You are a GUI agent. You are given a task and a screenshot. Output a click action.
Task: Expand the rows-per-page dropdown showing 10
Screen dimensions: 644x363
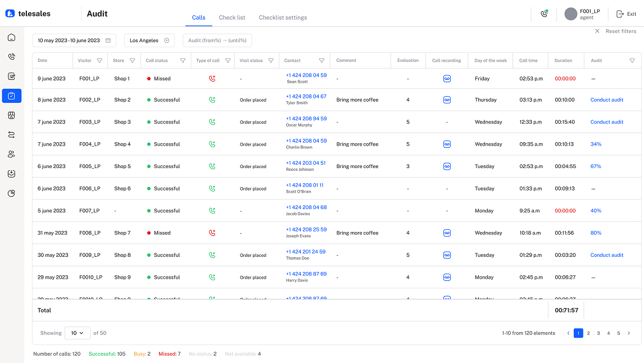(x=77, y=333)
